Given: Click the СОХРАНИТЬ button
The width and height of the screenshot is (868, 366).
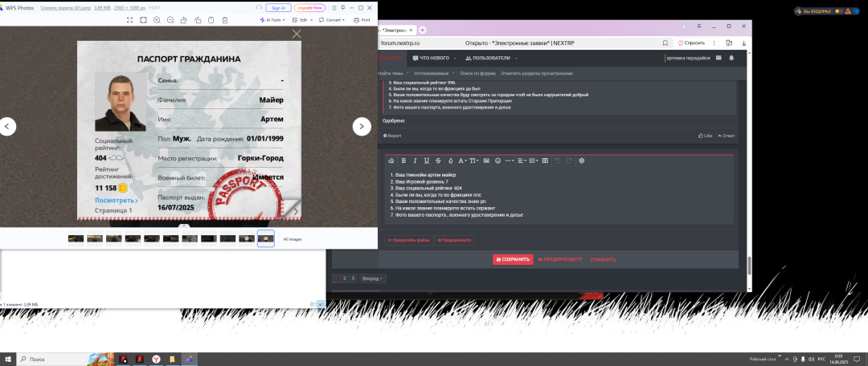Looking at the screenshot, I should click(x=513, y=259).
